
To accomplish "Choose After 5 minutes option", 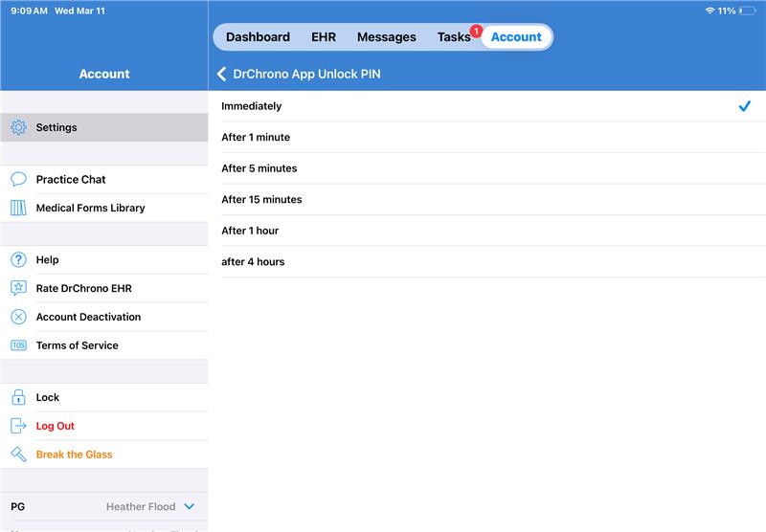I will (487, 168).
